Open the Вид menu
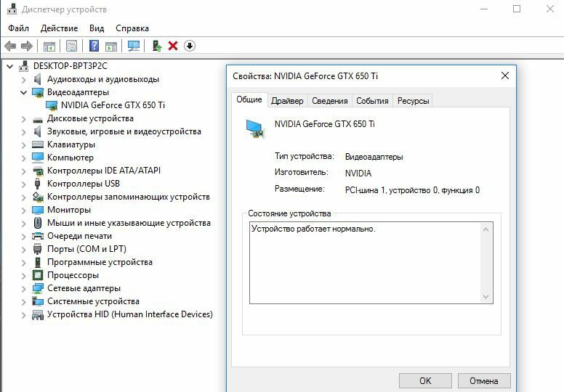 (x=97, y=28)
